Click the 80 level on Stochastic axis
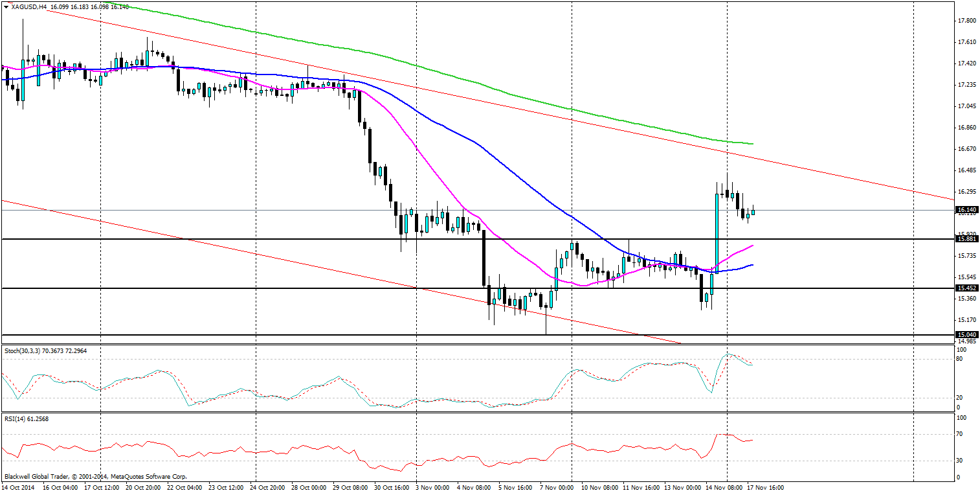980x493 pixels. [961, 359]
